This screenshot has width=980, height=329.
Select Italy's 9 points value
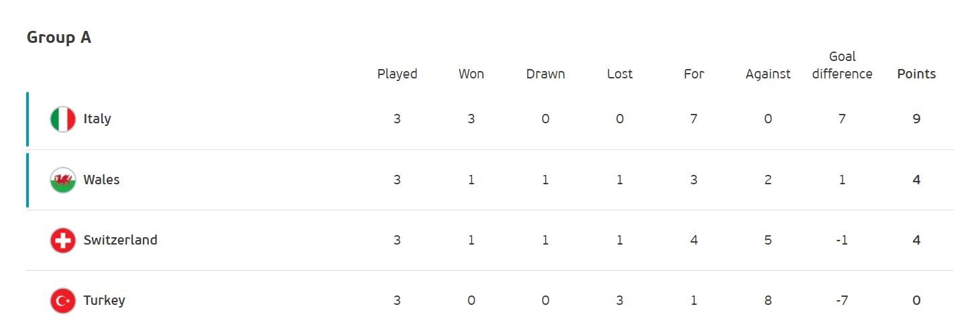(916, 119)
